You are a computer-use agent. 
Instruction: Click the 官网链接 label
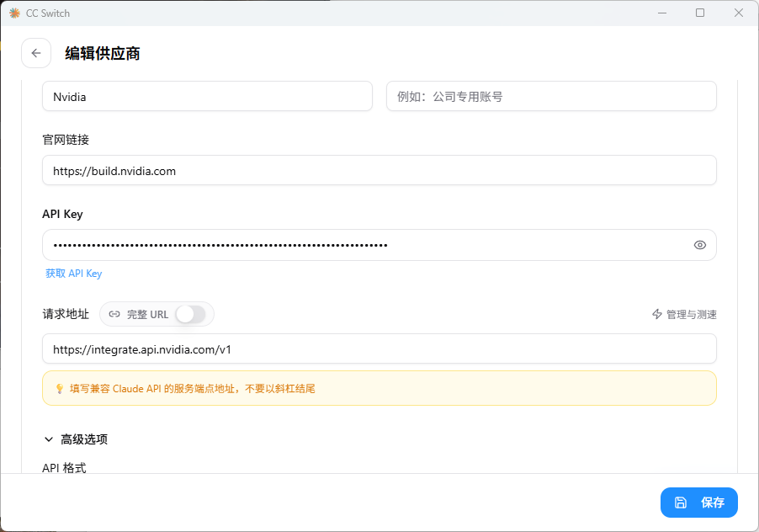[x=66, y=140]
